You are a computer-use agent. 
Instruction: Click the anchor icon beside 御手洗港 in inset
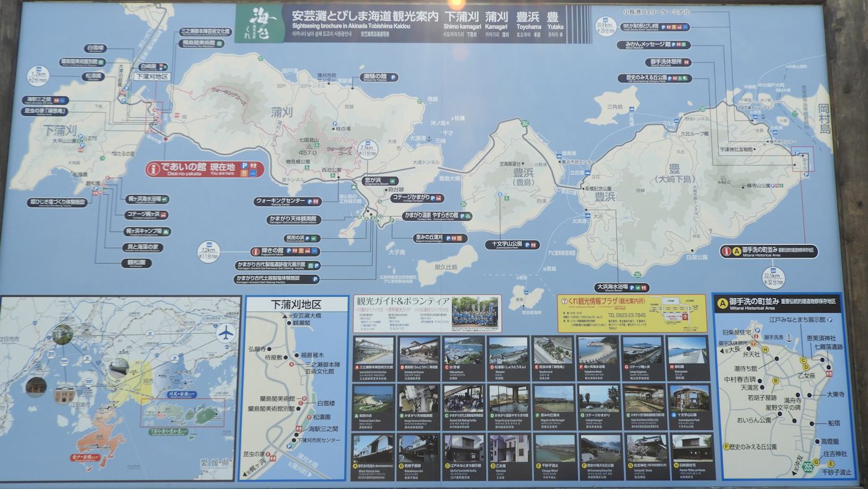coord(788,338)
